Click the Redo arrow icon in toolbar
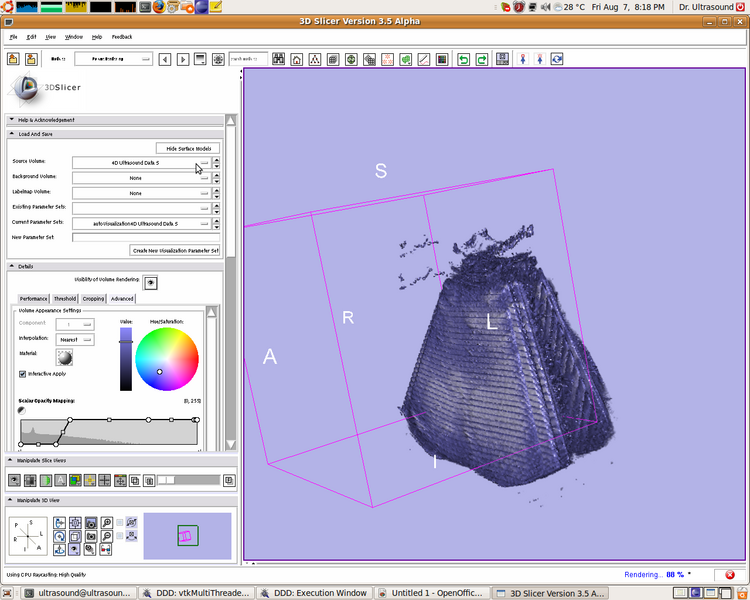750x600 pixels. 482,59
